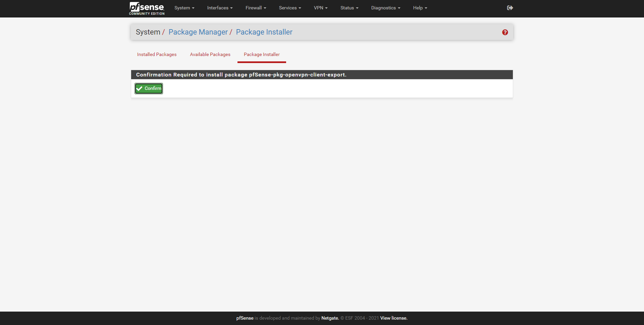Open the Status dropdown menu

[x=349, y=8]
